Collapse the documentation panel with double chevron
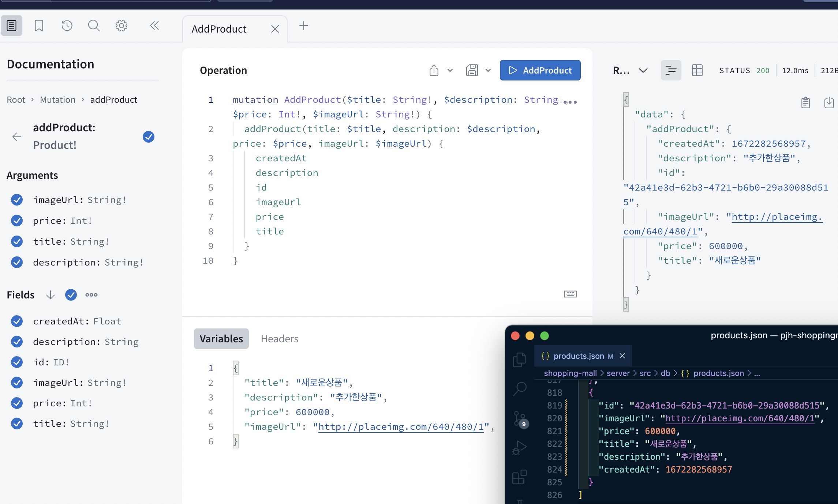The image size is (838, 504). (x=154, y=26)
